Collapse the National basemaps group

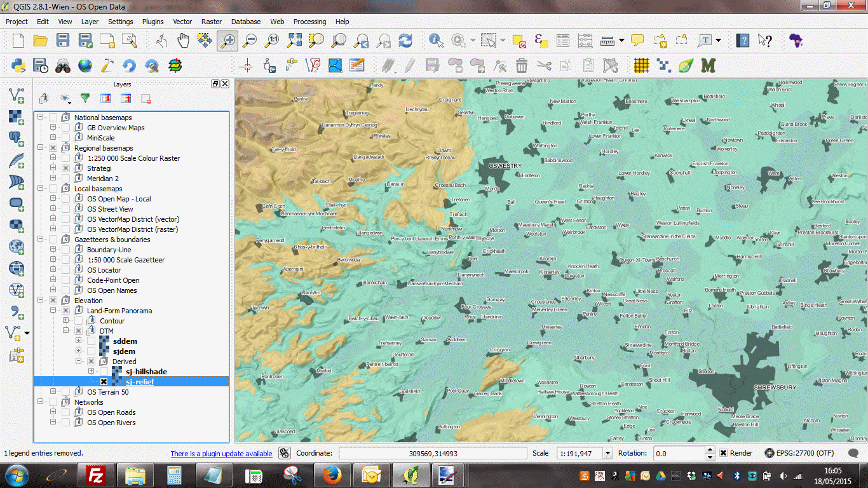(x=40, y=118)
